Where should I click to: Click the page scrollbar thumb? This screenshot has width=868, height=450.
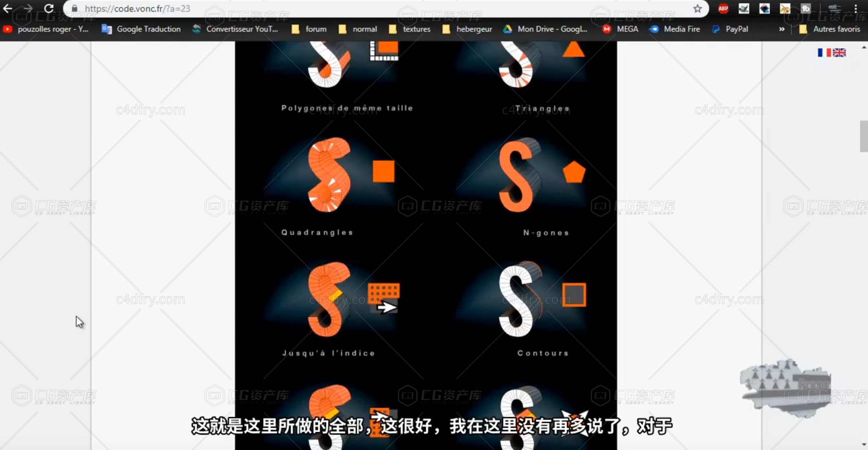tap(864, 136)
